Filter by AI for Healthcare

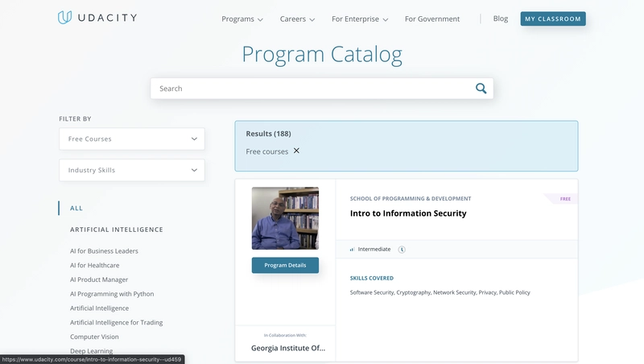tap(94, 266)
